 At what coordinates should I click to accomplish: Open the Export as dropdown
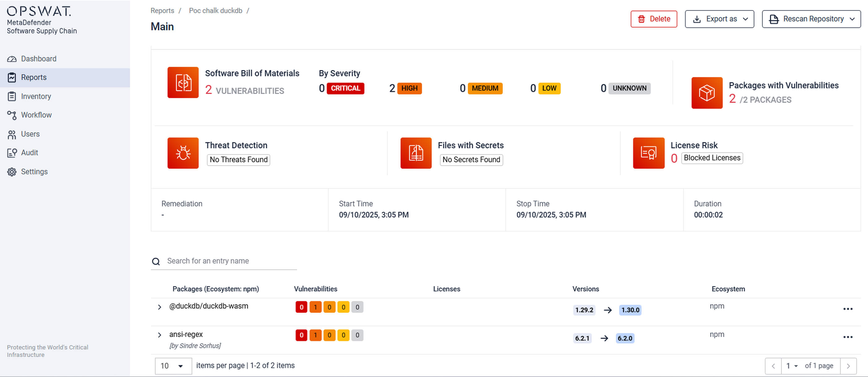(x=719, y=19)
